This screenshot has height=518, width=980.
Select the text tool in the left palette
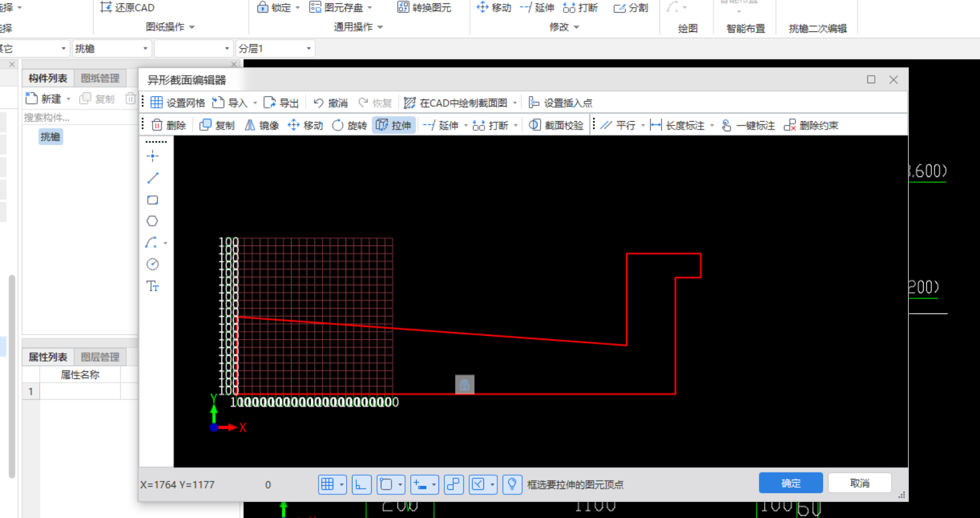(x=153, y=286)
